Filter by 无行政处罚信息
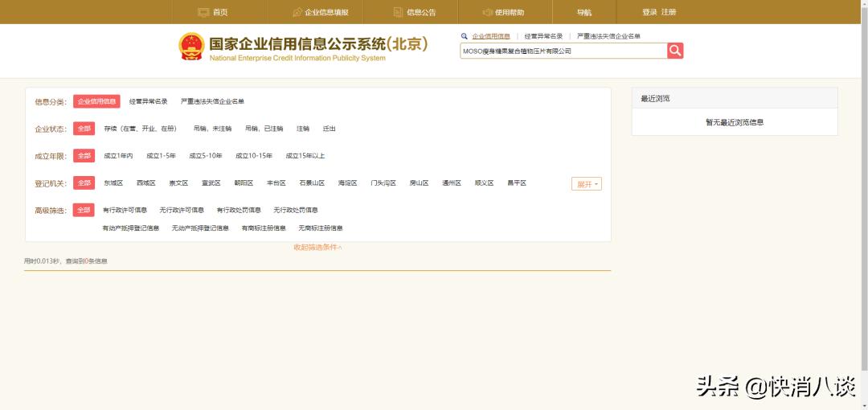The height and width of the screenshot is (410, 868). pyautogui.click(x=296, y=210)
